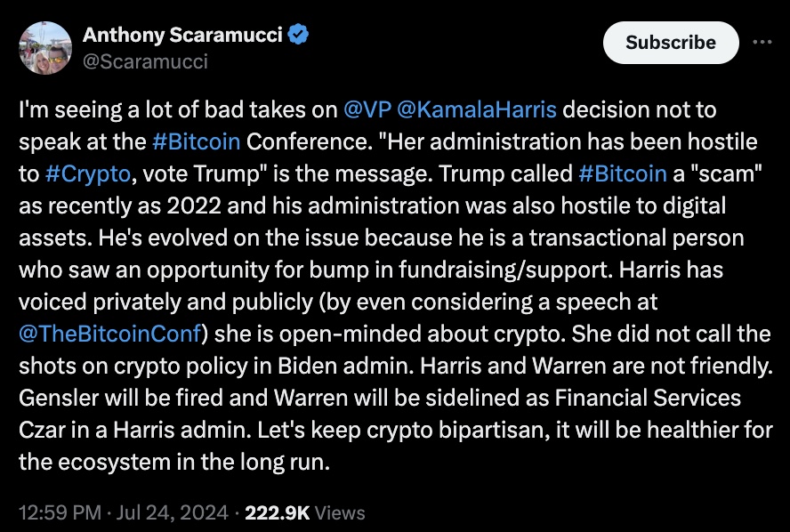Open the @KamalaHarris mention link
This screenshot has height=532, width=790.
(x=475, y=110)
